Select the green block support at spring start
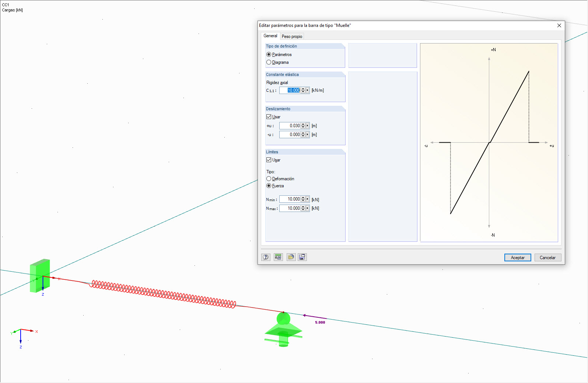Viewport: 588px width, 383px height. [x=40, y=276]
